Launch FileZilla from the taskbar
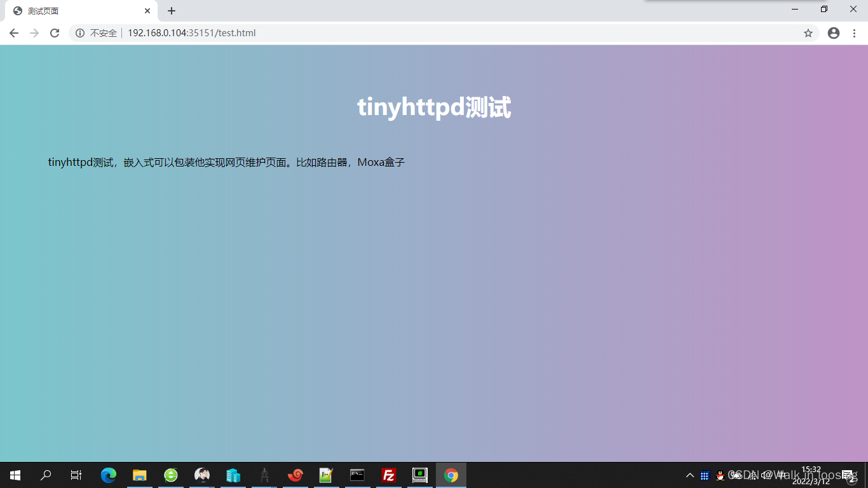The width and height of the screenshot is (868, 488). click(389, 475)
